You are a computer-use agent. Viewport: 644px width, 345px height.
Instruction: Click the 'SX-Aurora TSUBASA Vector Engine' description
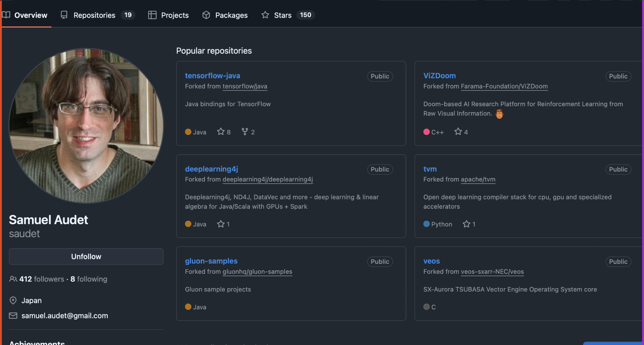click(510, 289)
